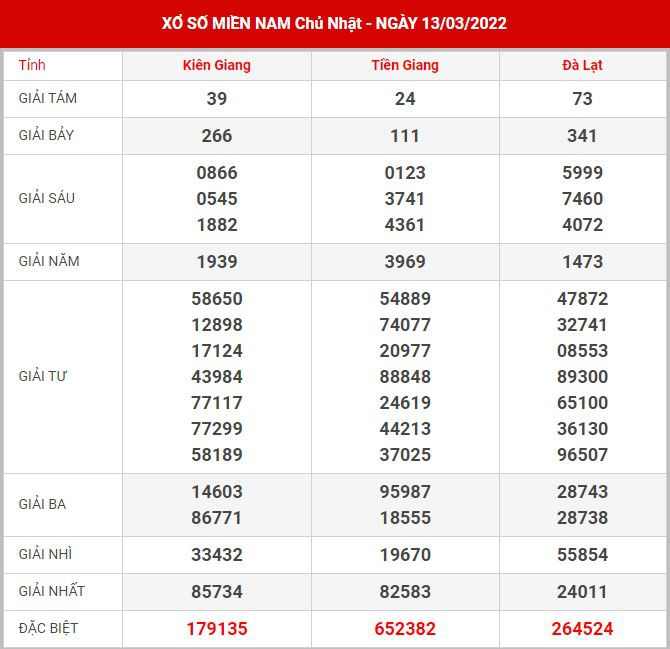The image size is (670, 649).
Task: Select the GIẢI BẢY row label
Action: point(48,135)
